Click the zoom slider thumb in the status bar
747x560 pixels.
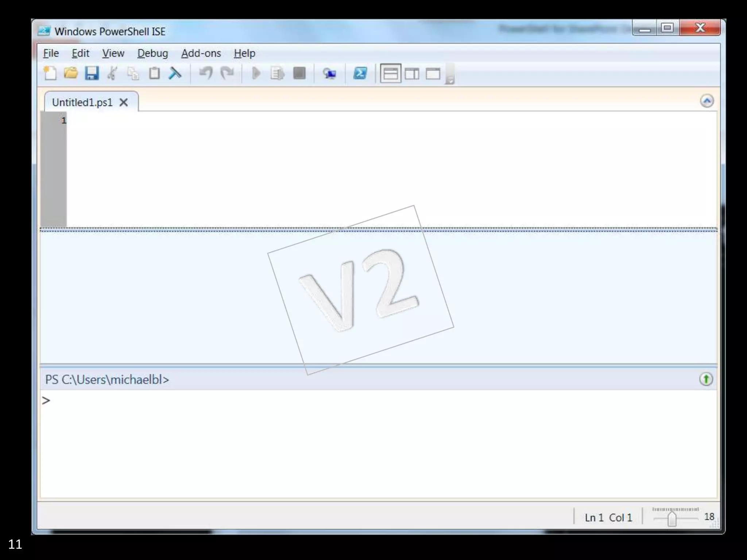coord(672,518)
